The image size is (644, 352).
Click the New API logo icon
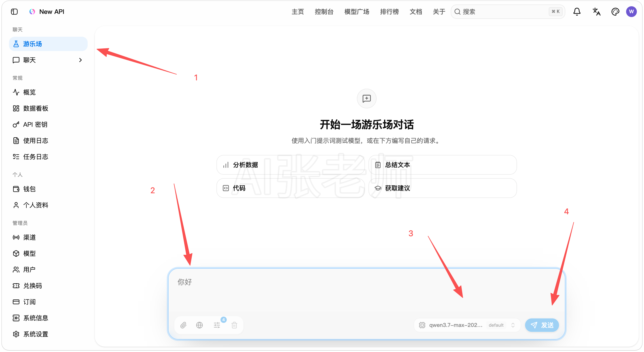[x=32, y=12]
